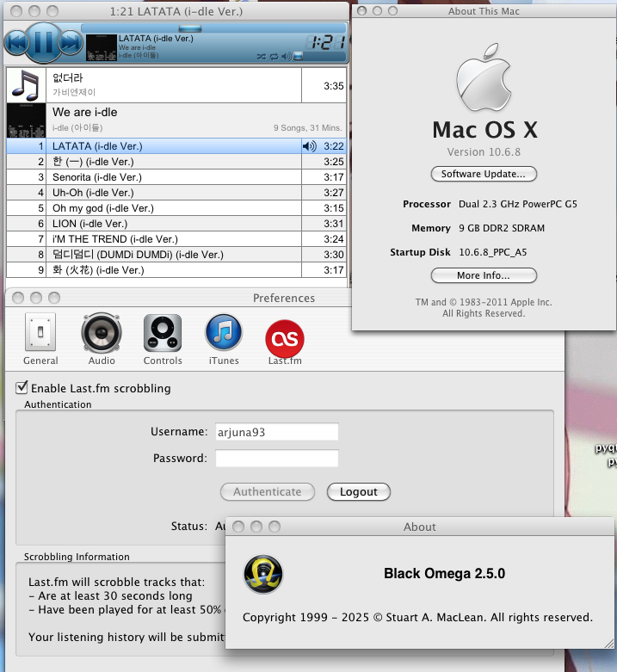
Task: Select track 2 한 (一) (i-dle Ver.)
Action: point(176,162)
